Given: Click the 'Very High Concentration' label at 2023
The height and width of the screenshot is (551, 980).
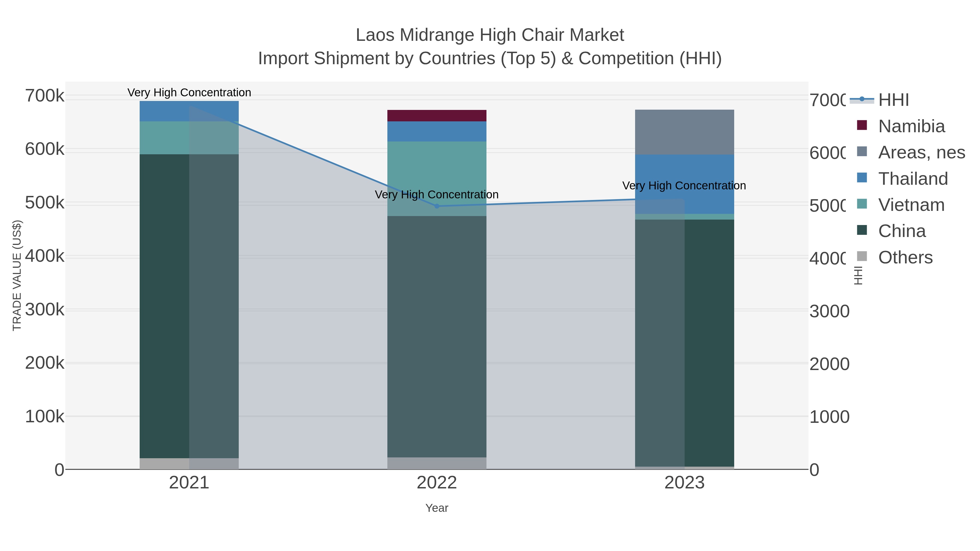Looking at the screenshot, I should [684, 186].
